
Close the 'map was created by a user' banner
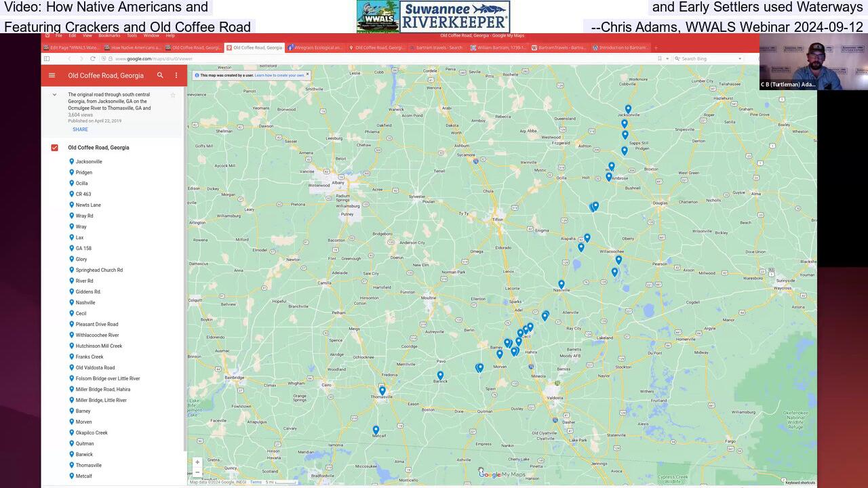[307, 75]
